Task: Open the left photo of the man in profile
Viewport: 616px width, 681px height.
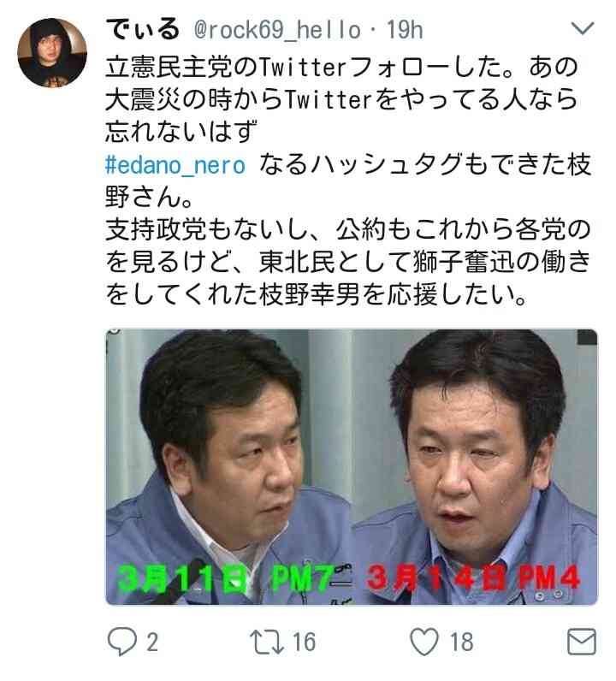Action: click(x=229, y=467)
